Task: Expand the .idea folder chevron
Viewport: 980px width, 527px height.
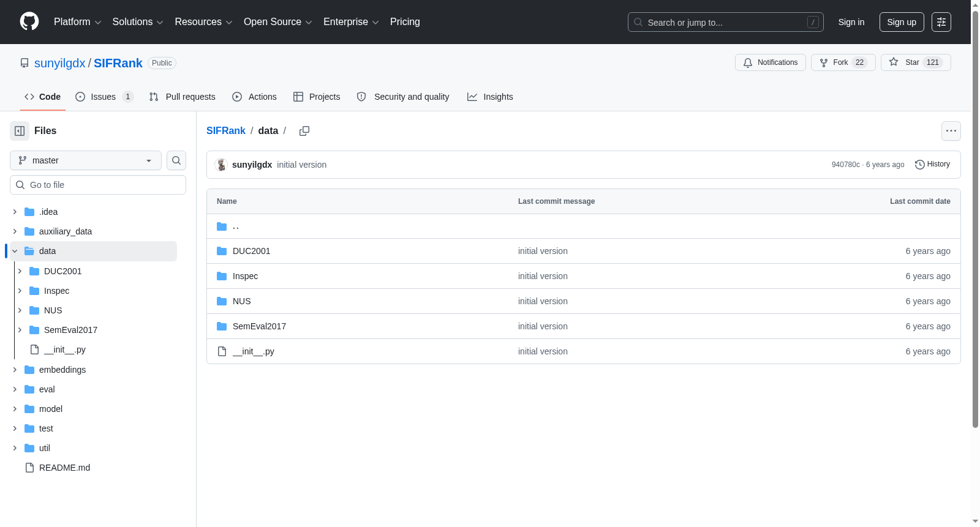Action: (x=15, y=212)
